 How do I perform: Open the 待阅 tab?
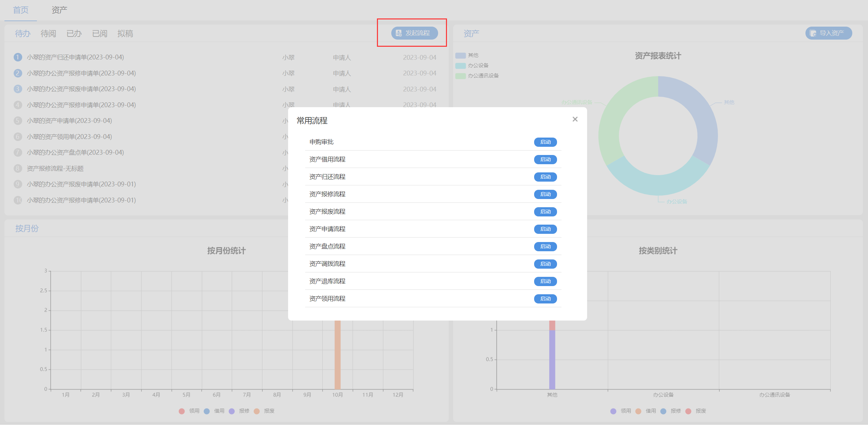click(48, 33)
